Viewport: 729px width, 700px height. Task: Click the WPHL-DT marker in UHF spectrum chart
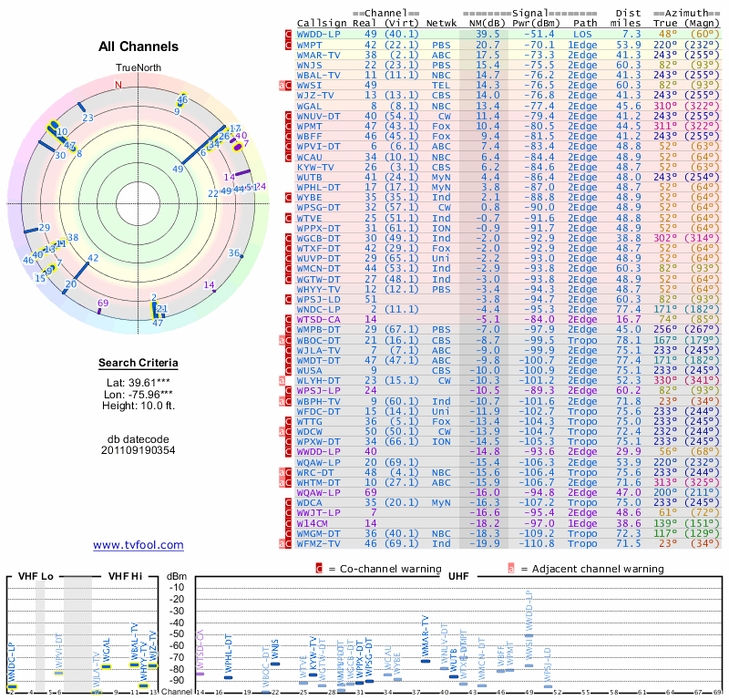[228, 677]
